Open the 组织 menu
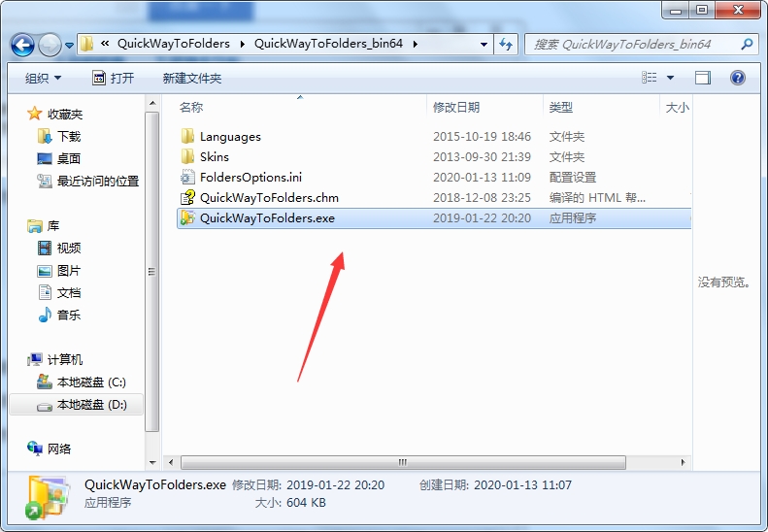 pos(43,78)
